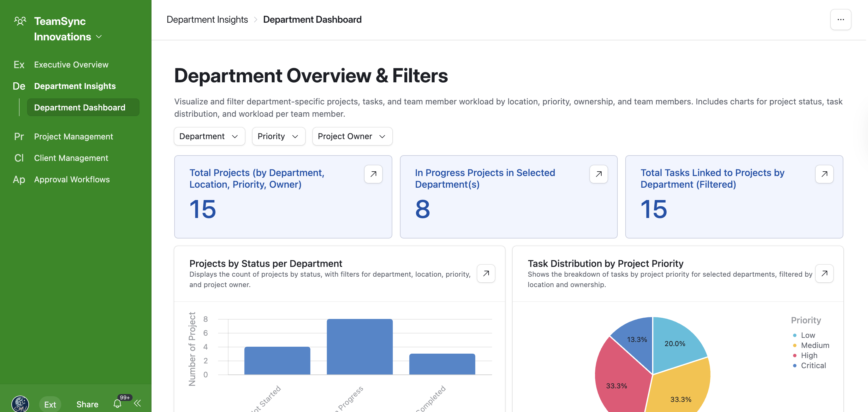Toggle the High priority legend entry
Image resolution: width=868 pixels, height=412 pixels.
[x=809, y=355]
